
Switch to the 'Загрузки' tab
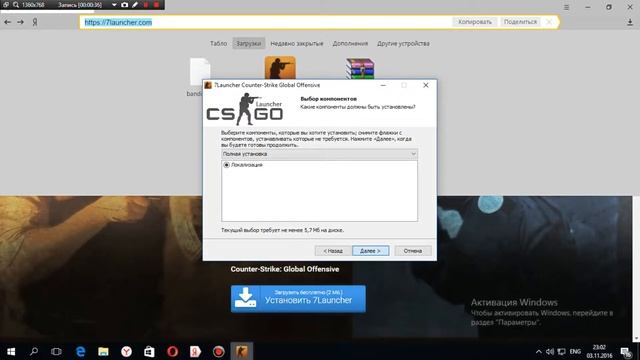[249, 43]
